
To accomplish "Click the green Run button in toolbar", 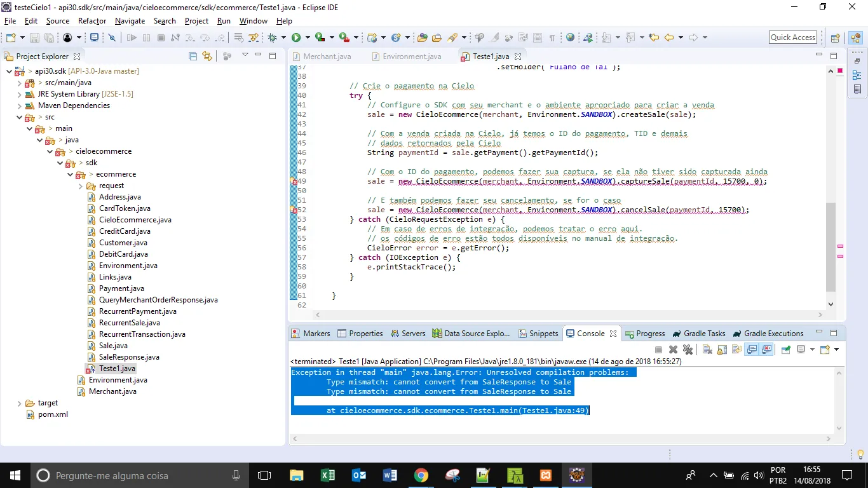I will [x=296, y=37].
